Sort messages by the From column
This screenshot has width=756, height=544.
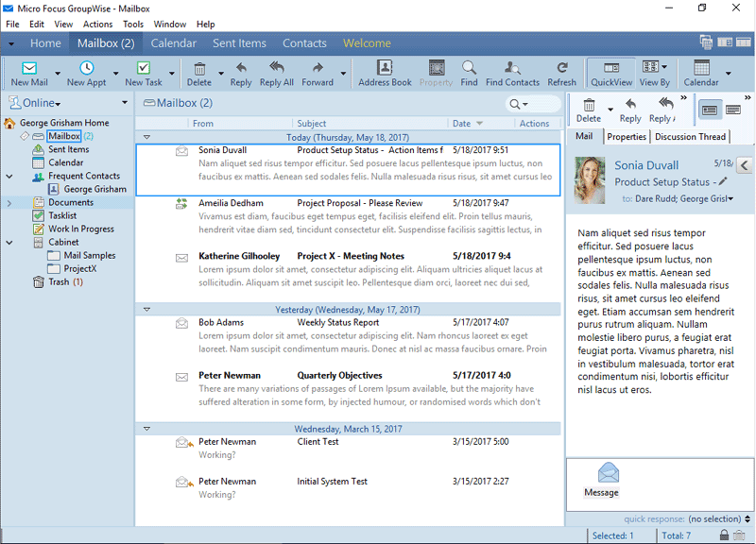point(203,124)
